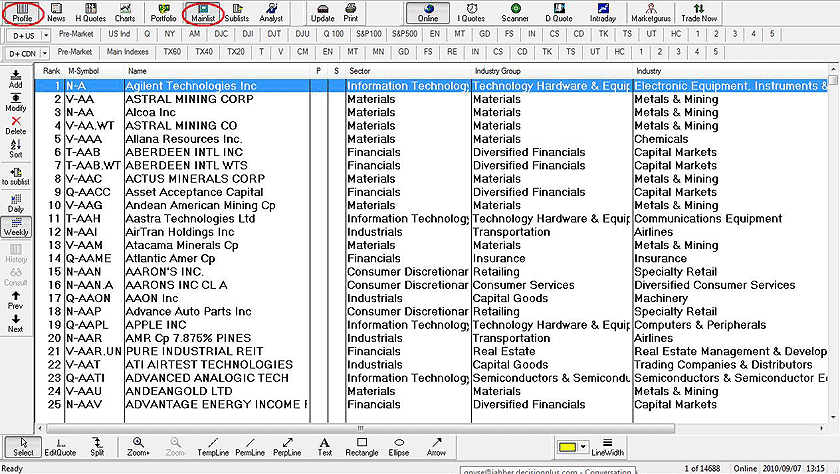Viewport: 840px width, 474px height.
Task: Click the horizontal scrollbar thumb
Action: point(360,428)
